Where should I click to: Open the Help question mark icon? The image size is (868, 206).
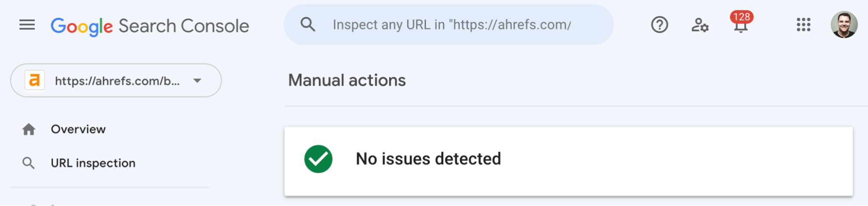point(659,25)
